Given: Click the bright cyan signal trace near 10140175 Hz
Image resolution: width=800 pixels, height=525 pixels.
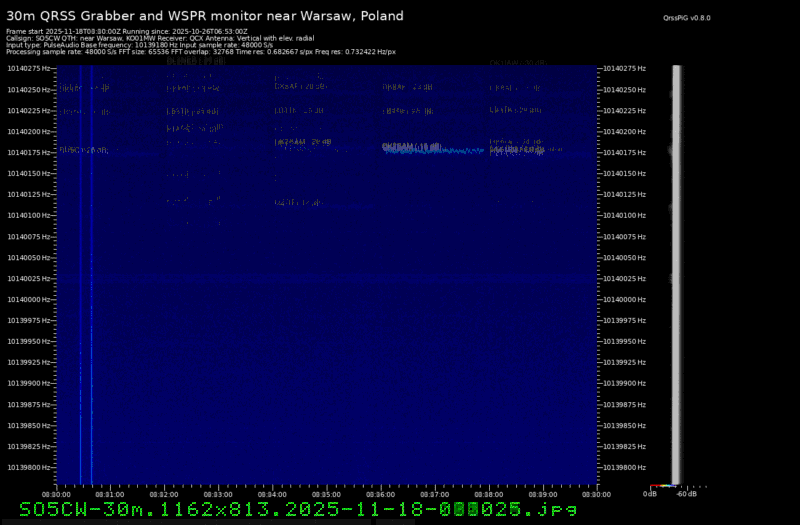Looking at the screenshot, I should pyautogui.click(x=434, y=151).
